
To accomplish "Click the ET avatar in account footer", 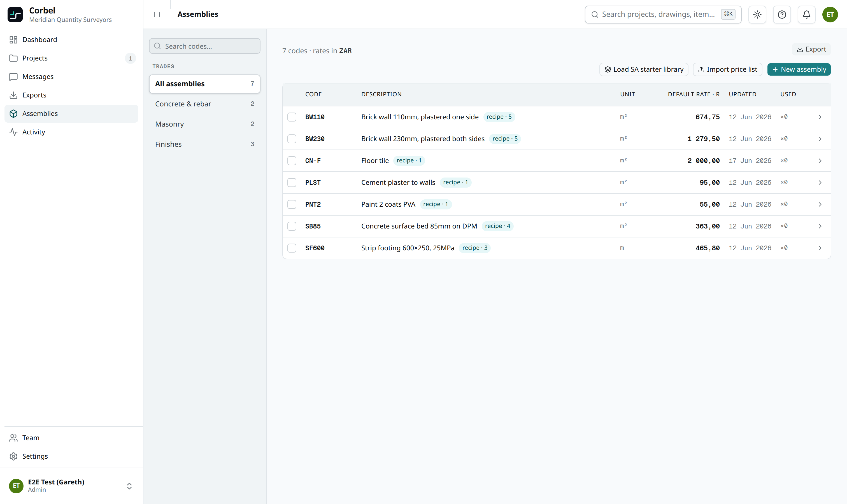I will 16,486.
